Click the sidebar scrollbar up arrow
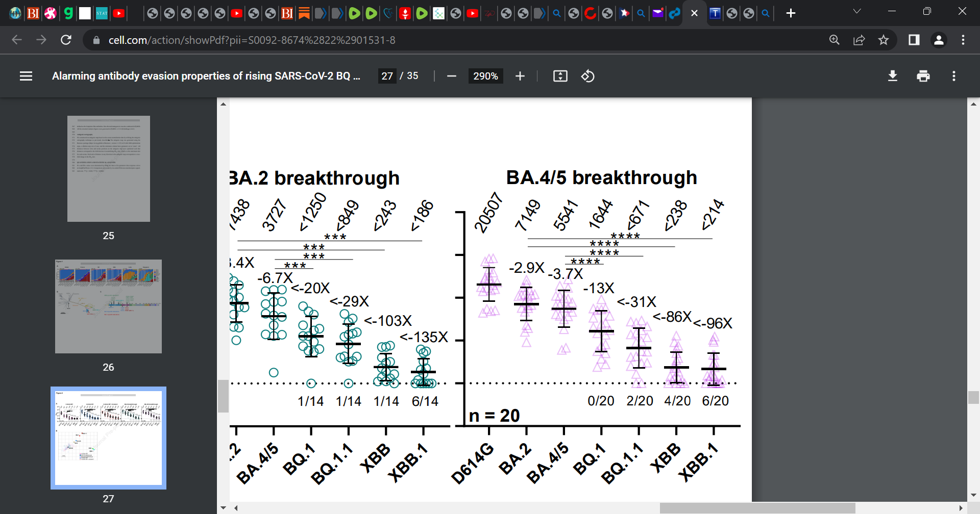The width and height of the screenshot is (980, 514). click(223, 104)
